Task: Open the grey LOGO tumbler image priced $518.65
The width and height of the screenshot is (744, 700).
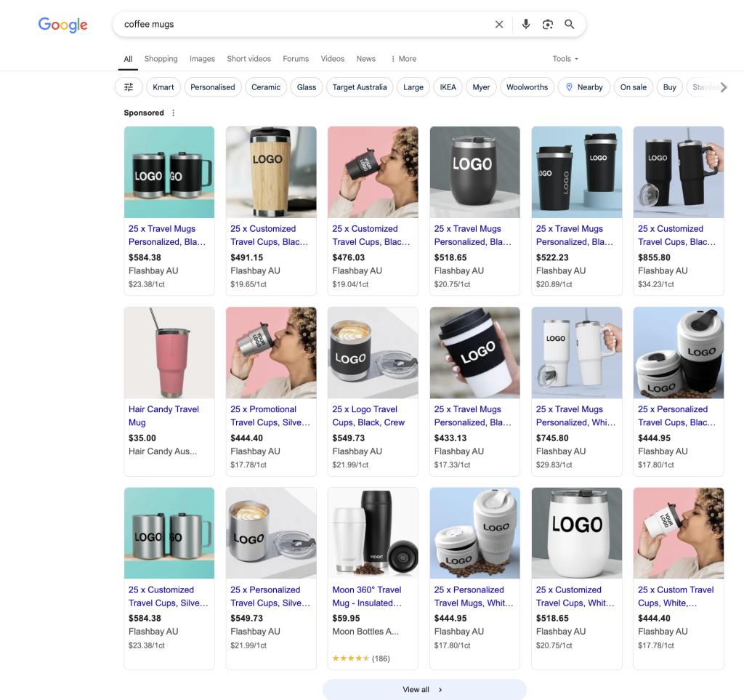Action: tap(475, 172)
